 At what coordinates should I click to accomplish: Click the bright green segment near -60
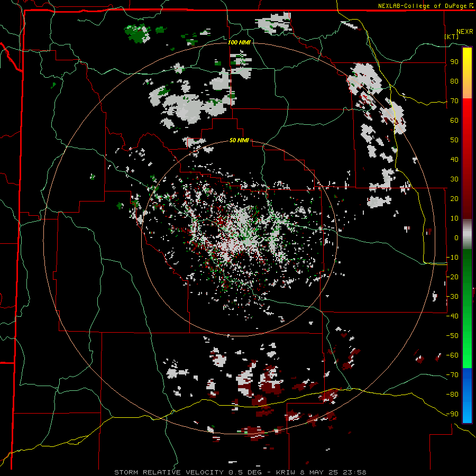tap(467, 355)
